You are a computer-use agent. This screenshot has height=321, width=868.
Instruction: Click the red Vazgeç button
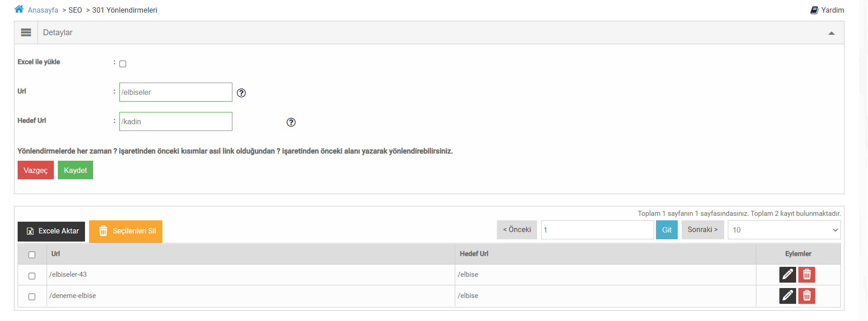[x=36, y=170]
